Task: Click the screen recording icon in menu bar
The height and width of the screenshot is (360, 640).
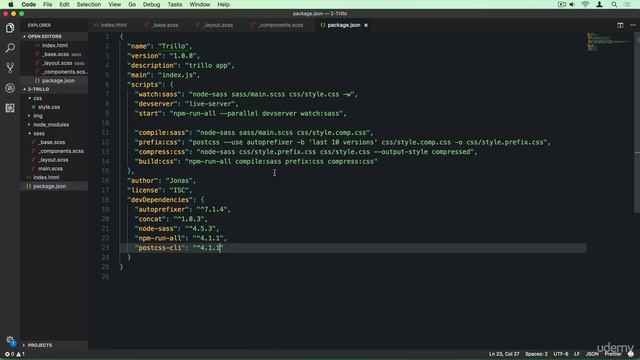Action: [x=562, y=4]
